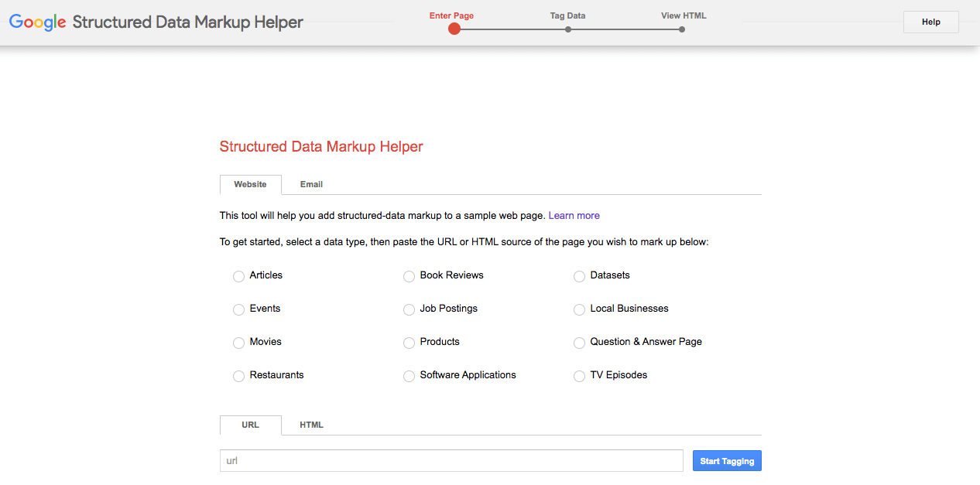Select the Datasets radio button
Image resolution: width=980 pixels, height=485 pixels.
[x=579, y=276]
